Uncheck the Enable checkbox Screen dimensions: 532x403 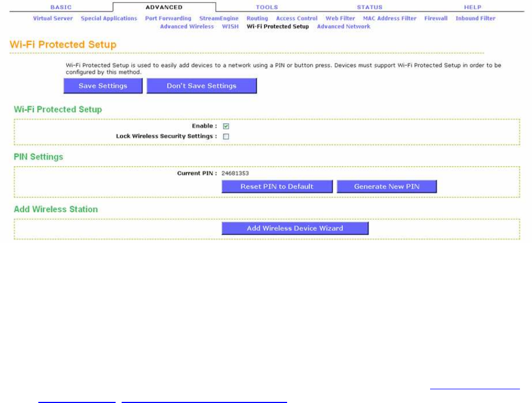pyautogui.click(x=226, y=126)
